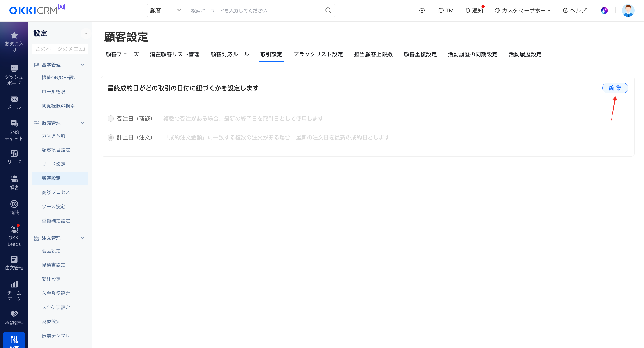This screenshot has width=644, height=348.
Task: Switch to 顧客フェーズ tab
Action: pyautogui.click(x=122, y=54)
